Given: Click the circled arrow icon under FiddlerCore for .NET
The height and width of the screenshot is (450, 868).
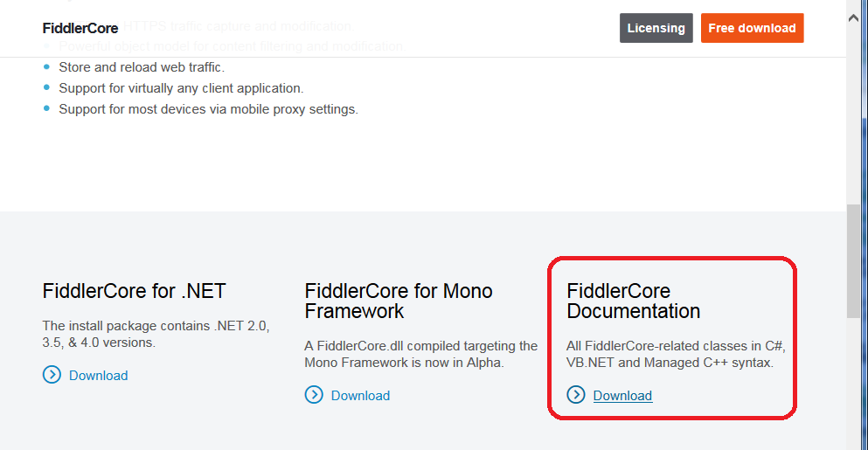Looking at the screenshot, I should 52,375.
